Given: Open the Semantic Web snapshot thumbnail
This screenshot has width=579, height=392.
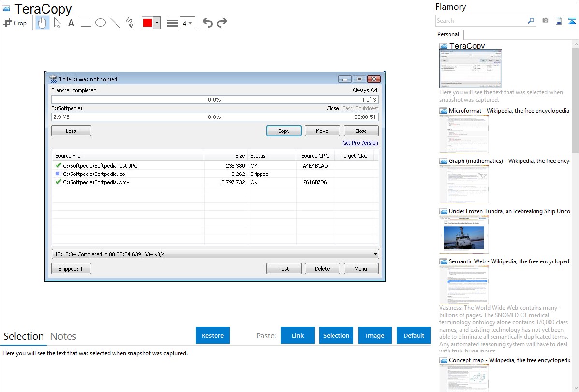Looking at the screenshot, I should tap(464, 285).
